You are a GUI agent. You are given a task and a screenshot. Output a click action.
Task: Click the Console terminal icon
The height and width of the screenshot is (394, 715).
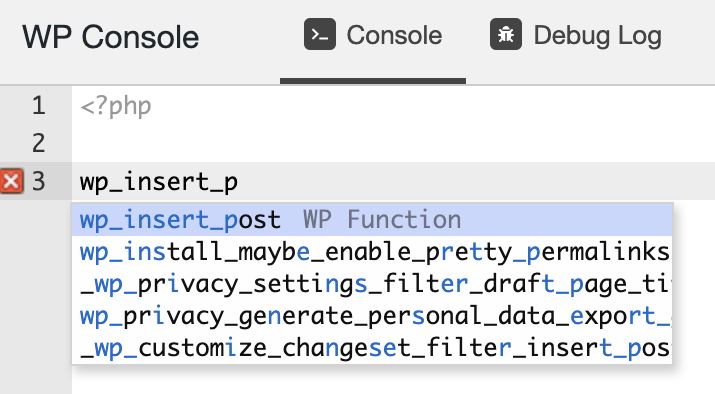tap(320, 34)
